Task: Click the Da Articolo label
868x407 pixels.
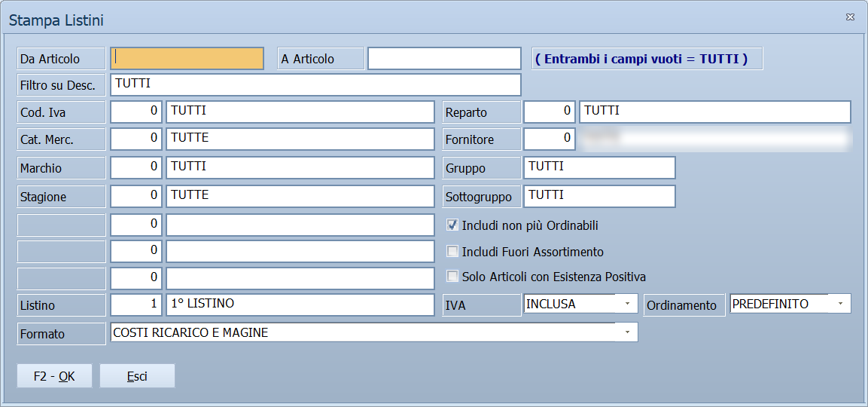Action: pos(62,58)
